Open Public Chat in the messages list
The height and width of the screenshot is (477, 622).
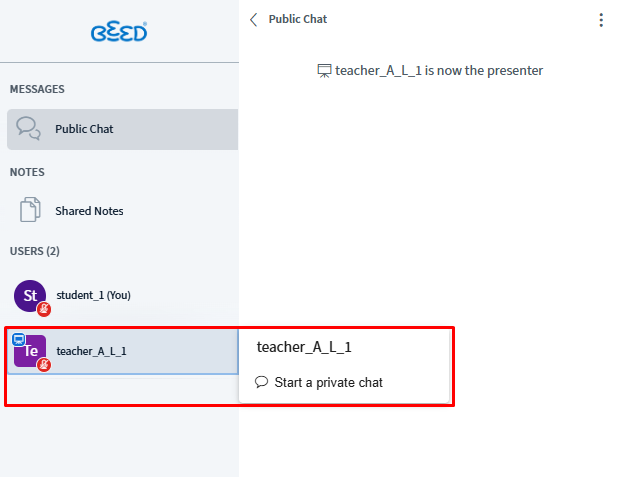(84, 129)
